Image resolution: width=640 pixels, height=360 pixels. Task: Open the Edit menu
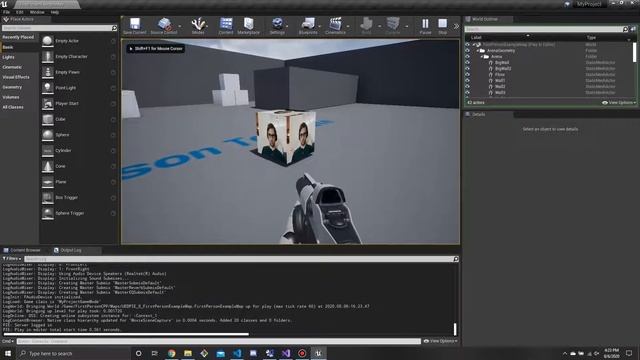click(x=20, y=12)
